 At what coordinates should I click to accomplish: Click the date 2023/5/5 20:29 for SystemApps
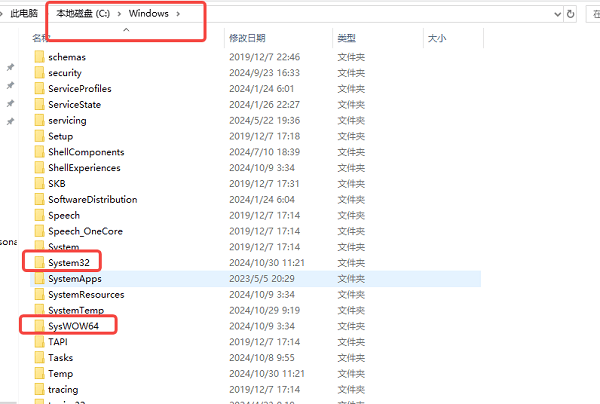pyautogui.click(x=262, y=279)
